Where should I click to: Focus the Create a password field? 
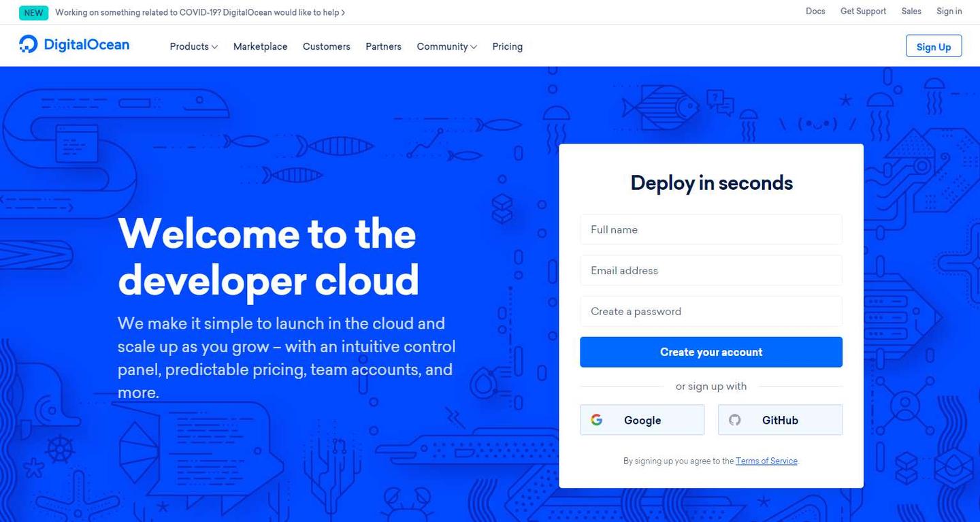711,311
